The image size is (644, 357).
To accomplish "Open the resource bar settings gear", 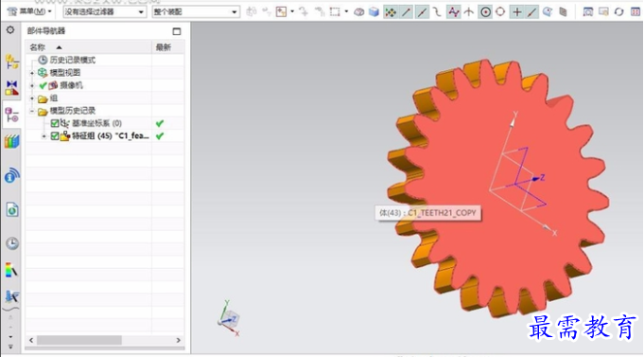I will 10,30.
